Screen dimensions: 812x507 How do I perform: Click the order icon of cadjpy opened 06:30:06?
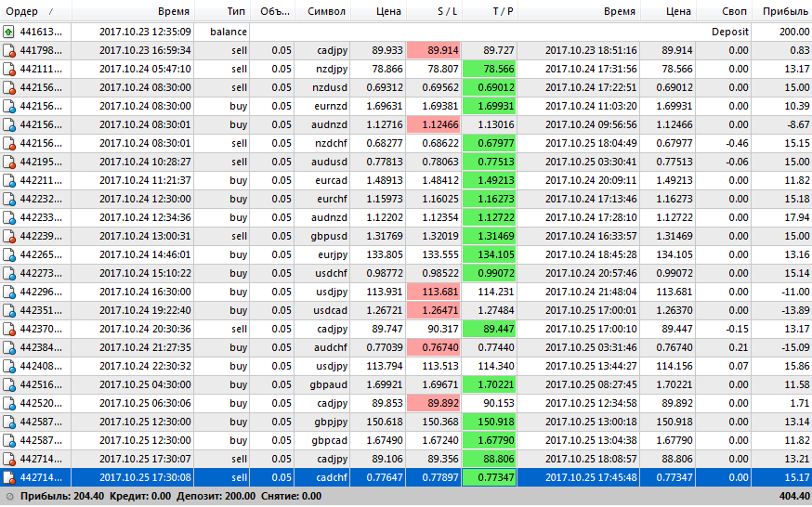click(x=8, y=404)
